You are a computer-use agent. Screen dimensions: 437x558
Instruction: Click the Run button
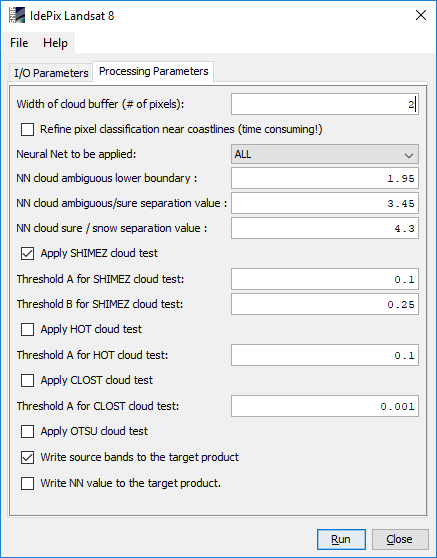(x=341, y=539)
